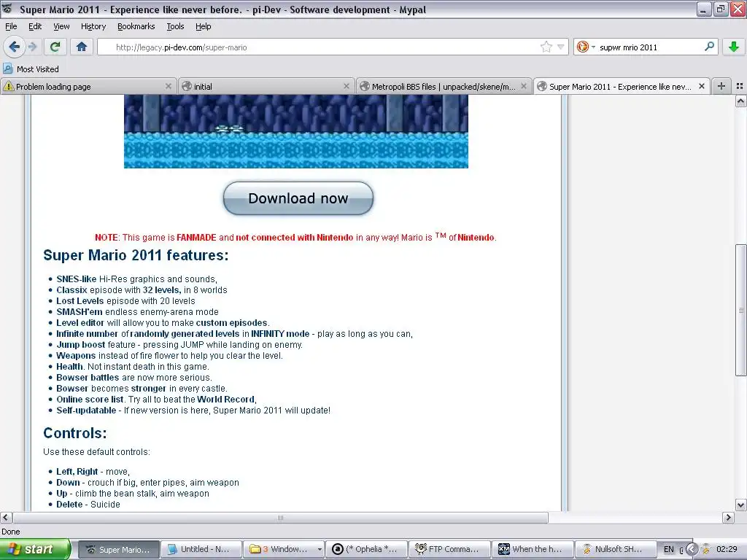
Task: Open the Edit menu
Action: pos(35,26)
